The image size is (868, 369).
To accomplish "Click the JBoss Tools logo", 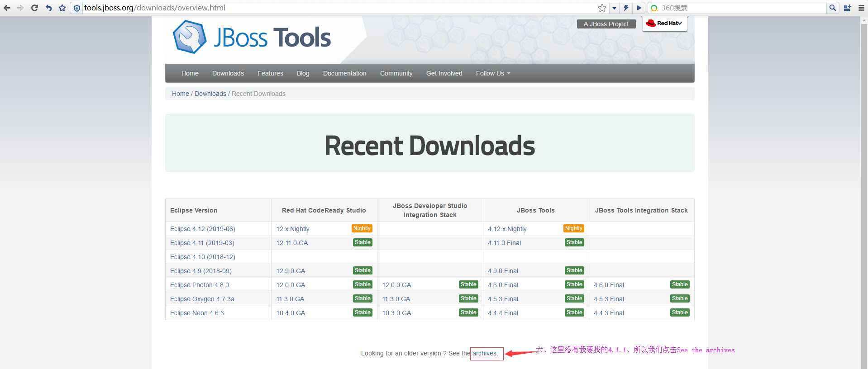I will click(252, 37).
